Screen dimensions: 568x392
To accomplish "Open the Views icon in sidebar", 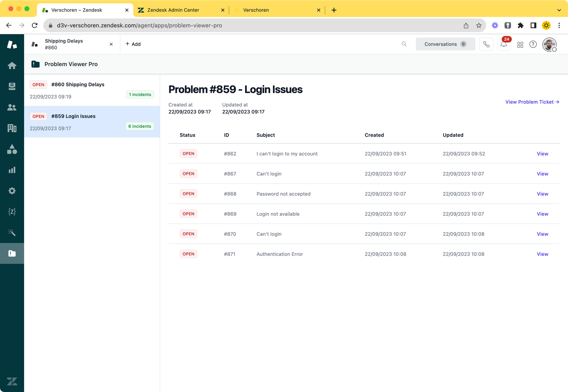I will click(12, 86).
